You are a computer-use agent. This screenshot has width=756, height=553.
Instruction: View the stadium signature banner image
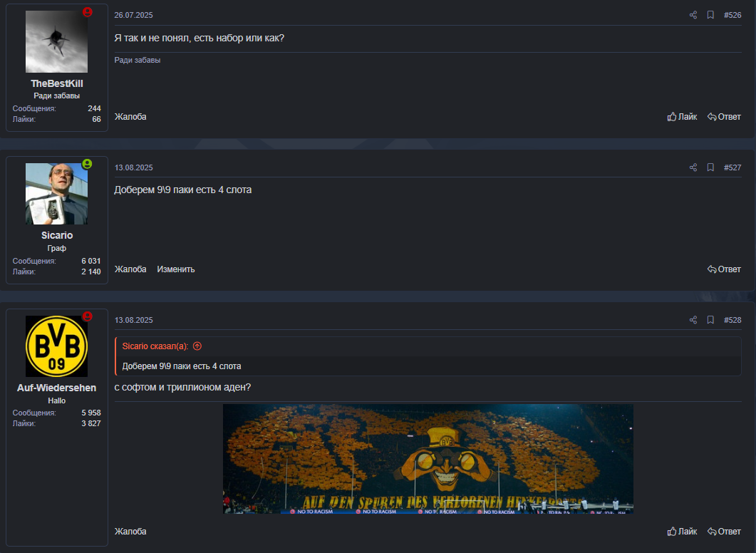428,459
